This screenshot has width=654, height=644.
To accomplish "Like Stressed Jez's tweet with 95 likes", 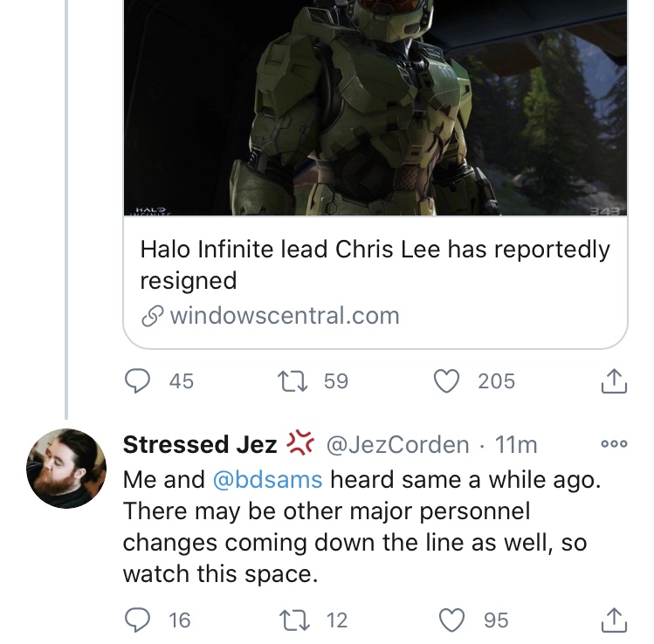I will (x=452, y=620).
